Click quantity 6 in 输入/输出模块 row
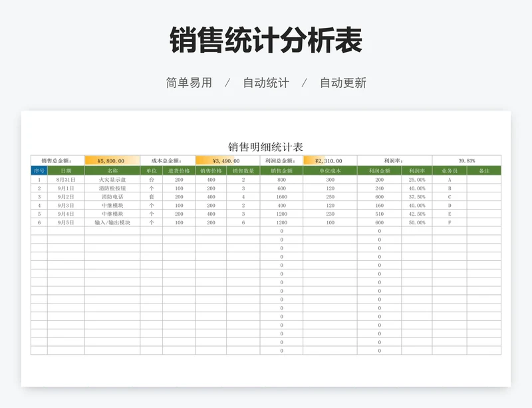 coord(243,222)
